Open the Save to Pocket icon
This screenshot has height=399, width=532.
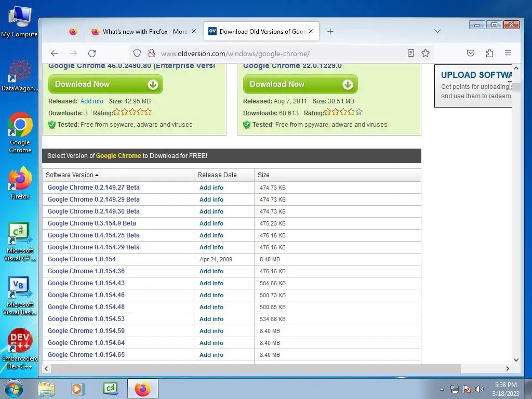click(471, 53)
